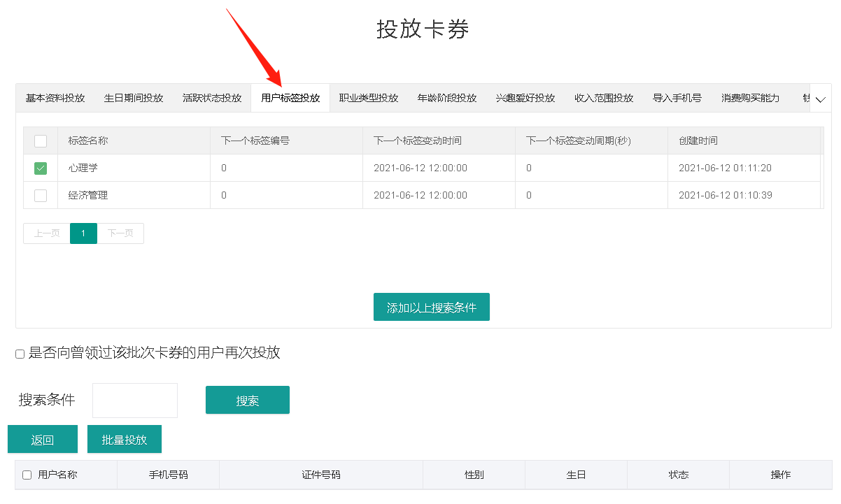
Task: Enable 是否向曾领过该批次卡券的用户再次投放 checkbox
Action: (20, 354)
